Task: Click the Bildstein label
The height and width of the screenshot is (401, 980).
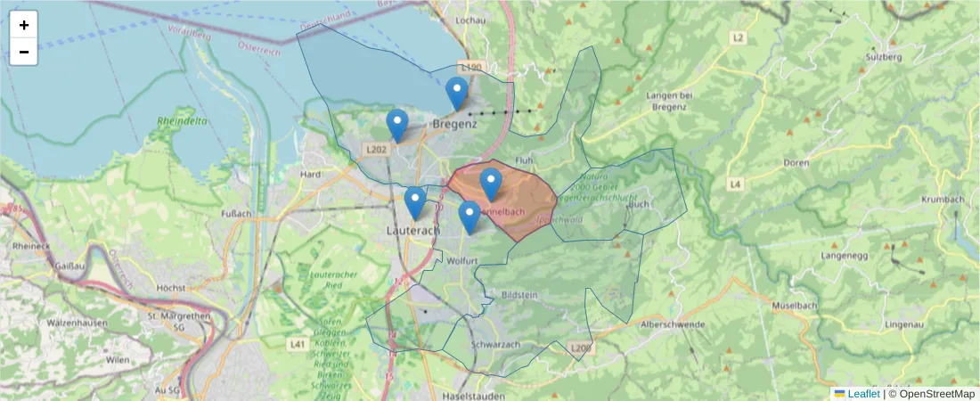Action: click(519, 294)
